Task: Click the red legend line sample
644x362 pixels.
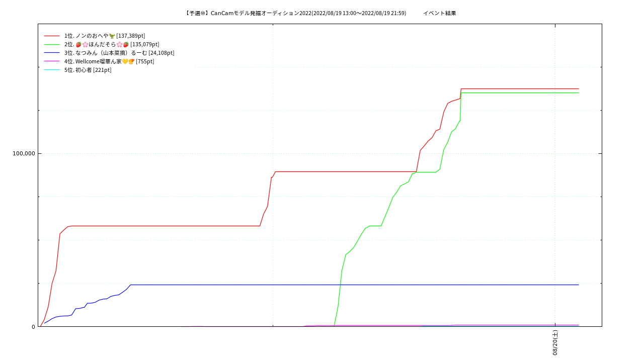Action: point(52,36)
